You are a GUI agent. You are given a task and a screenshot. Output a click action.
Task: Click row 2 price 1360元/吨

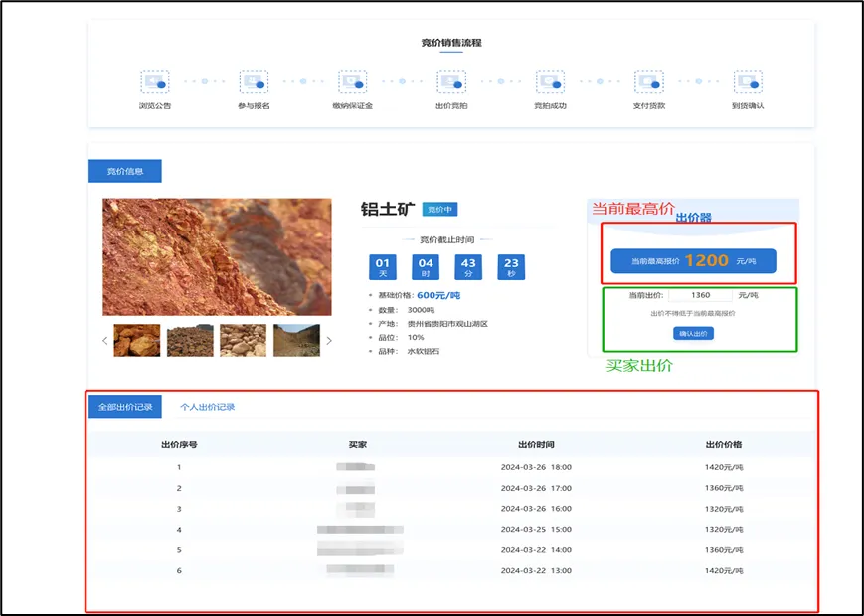tap(724, 488)
